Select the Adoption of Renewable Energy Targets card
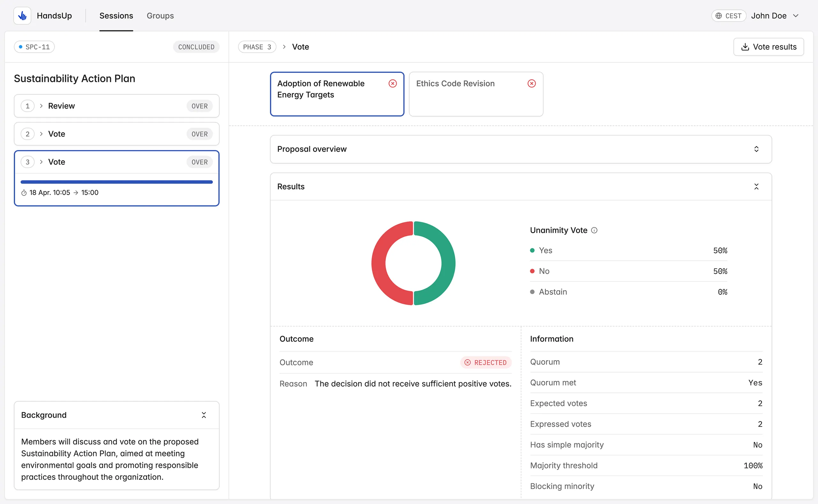This screenshot has height=504, width=818. point(337,94)
